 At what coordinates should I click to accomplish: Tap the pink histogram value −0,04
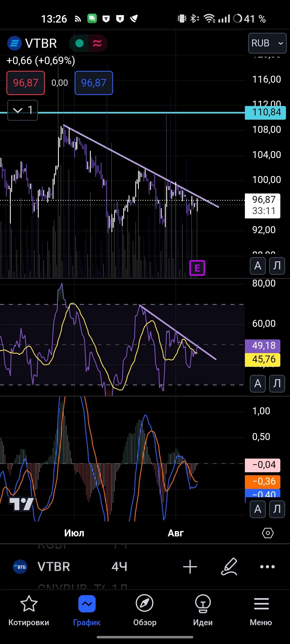point(263,465)
